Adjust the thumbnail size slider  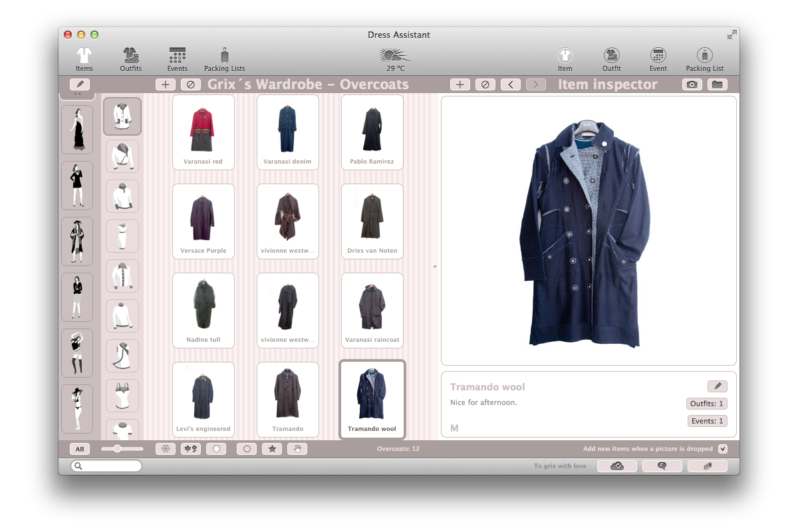(x=122, y=449)
